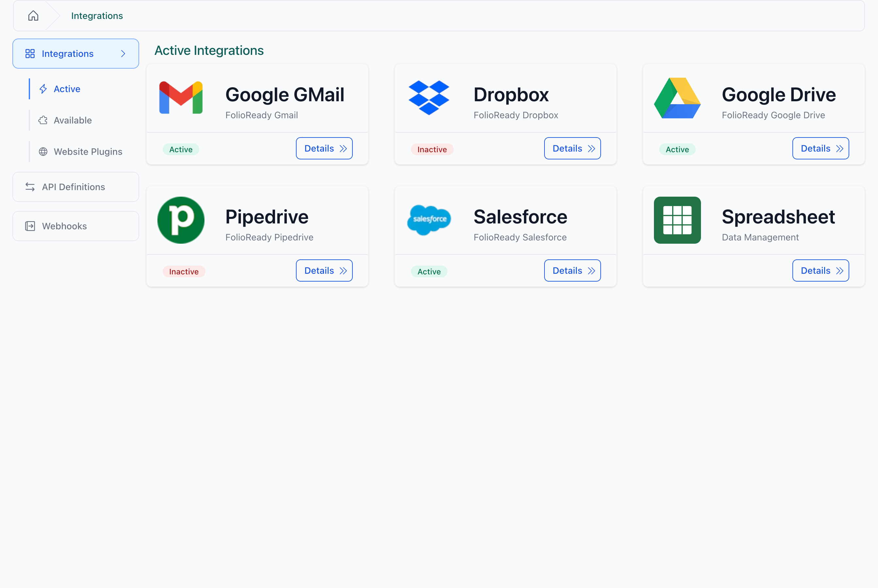Expand the Integrations sidebar chevron
The height and width of the screenshot is (588, 878).
tap(123, 54)
